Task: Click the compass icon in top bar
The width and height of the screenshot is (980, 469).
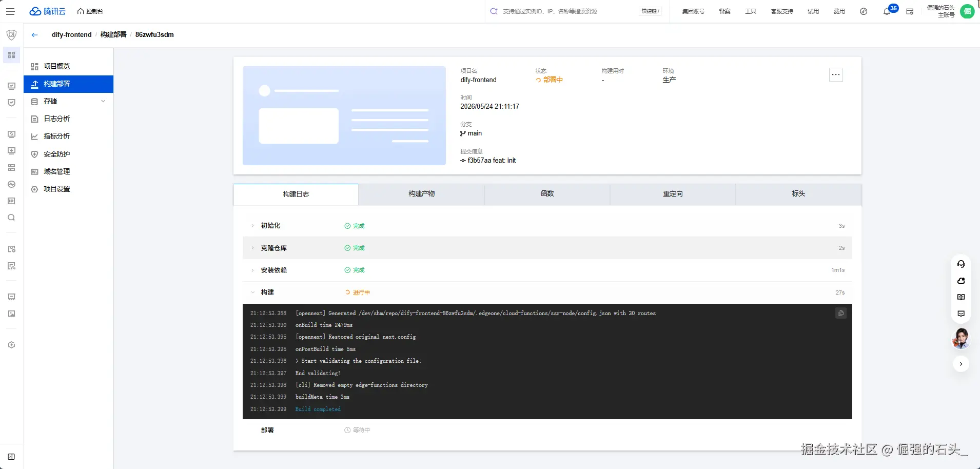Action: pyautogui.click(x=864, y=11)
